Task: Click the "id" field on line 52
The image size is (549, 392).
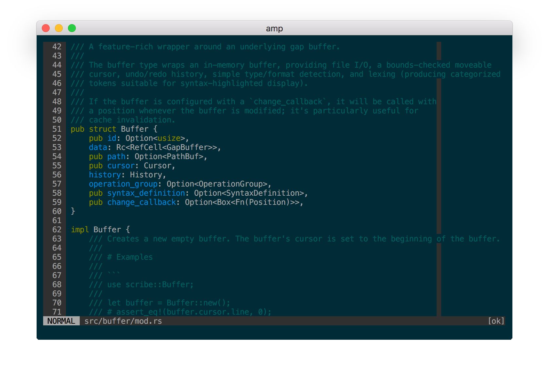Action: click(112, 138)
